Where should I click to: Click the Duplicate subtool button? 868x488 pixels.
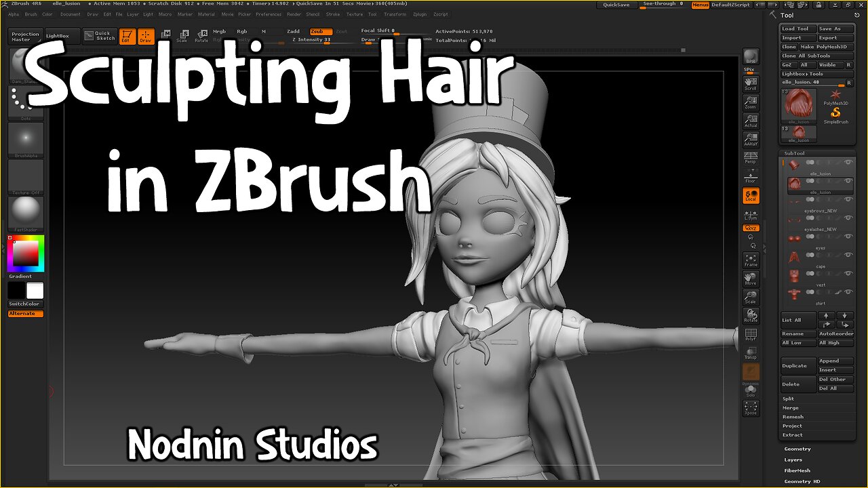coord(798,365)
